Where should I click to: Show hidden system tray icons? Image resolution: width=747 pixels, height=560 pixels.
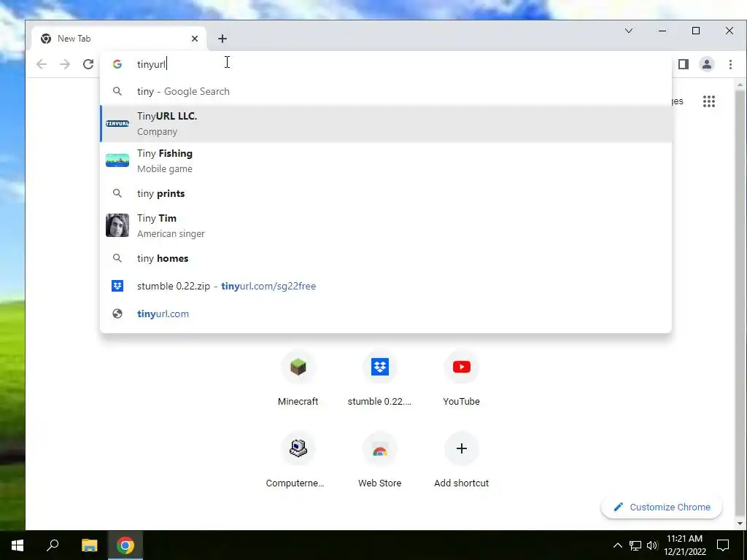(617, 545)
